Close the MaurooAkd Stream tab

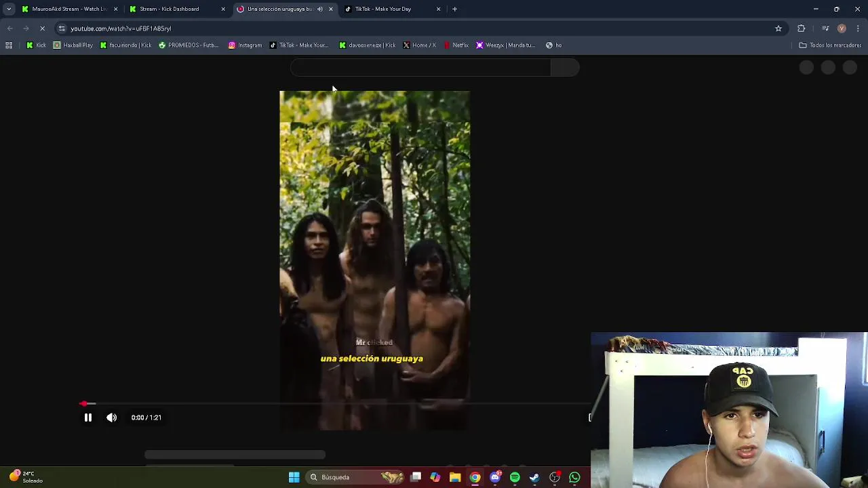[x=115, y=9]
